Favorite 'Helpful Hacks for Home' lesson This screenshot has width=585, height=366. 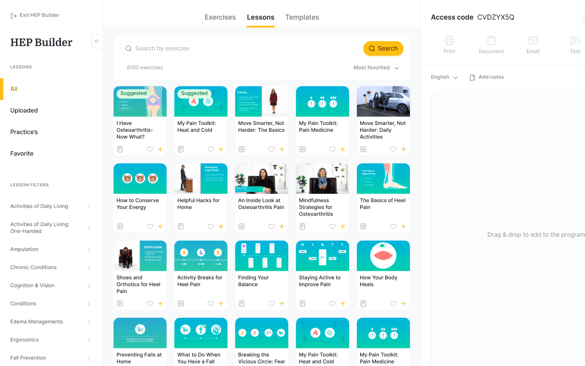(210, 226)
